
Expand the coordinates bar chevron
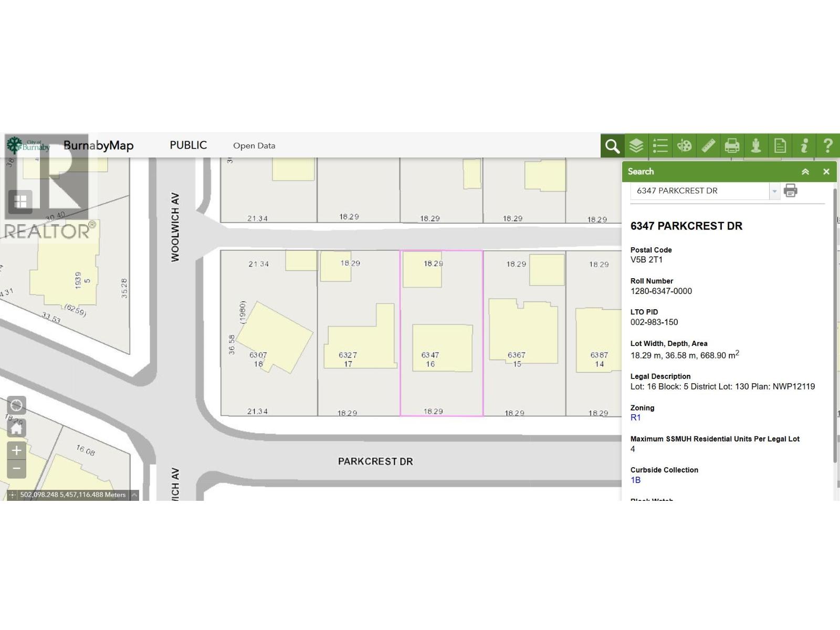click(135, 495)
